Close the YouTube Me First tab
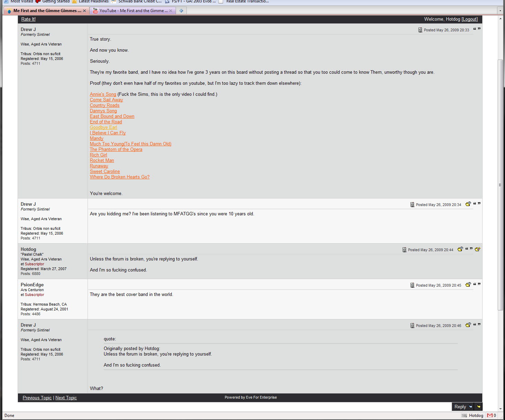Image resolution: width=505 pixels, height=420 pixels. point(171,11)
